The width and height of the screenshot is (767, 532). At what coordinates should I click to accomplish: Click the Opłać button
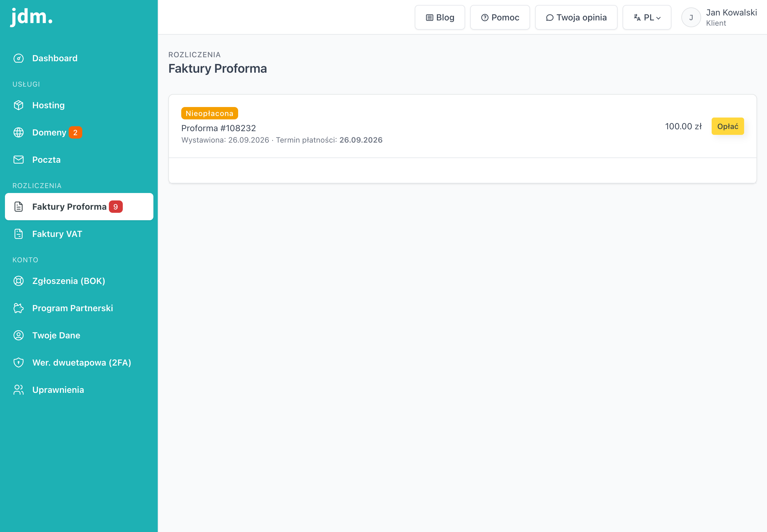click(x=728, y=126)
